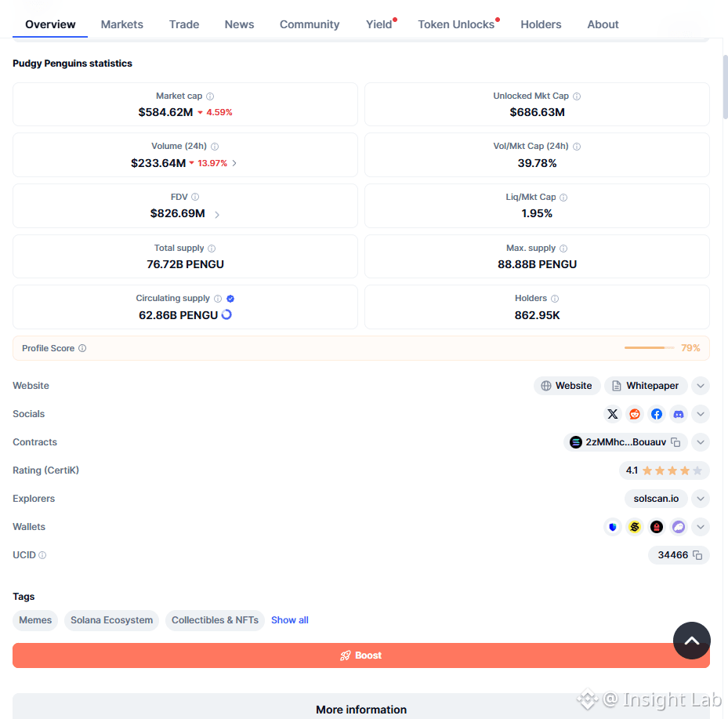Expand the Contracts dropdown chevron

[x=701, y=442]
